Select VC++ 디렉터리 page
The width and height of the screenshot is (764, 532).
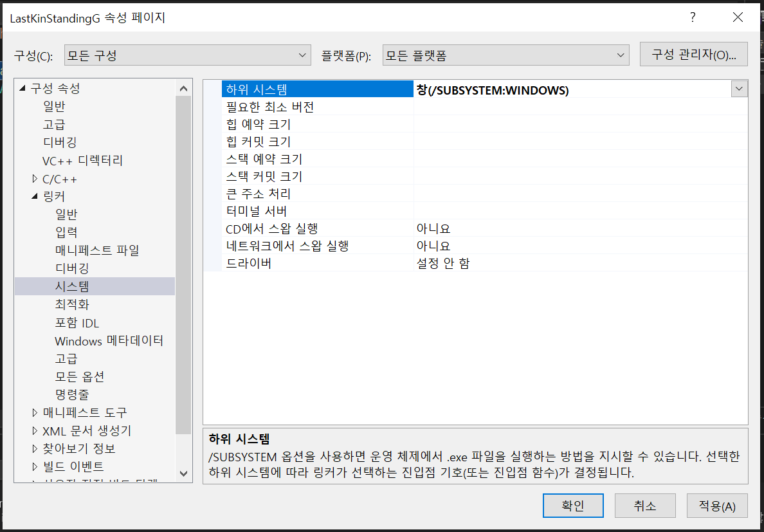(x=82, y=160)
